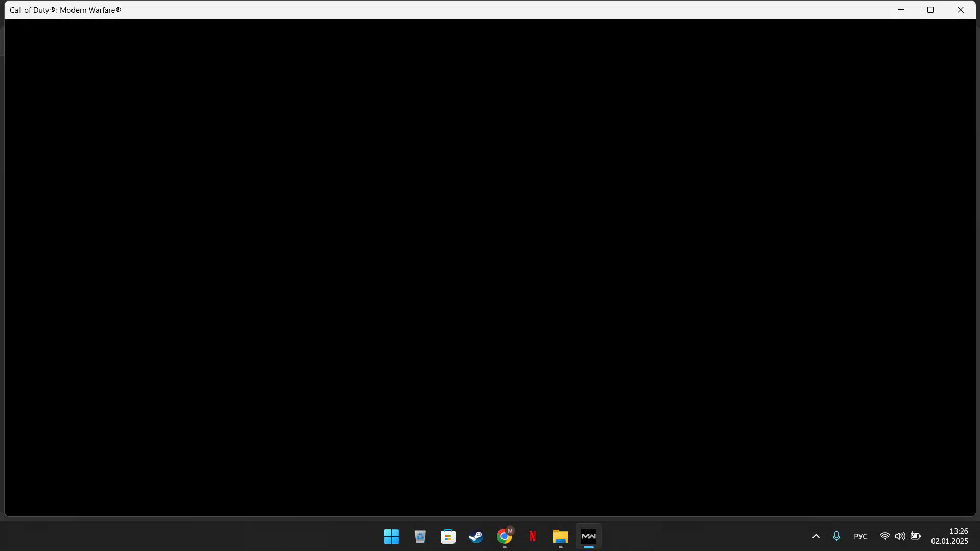The width and height of the screenshot is (980, 551).
Task: Click the speaker volume icon
Action: point(900,536)
